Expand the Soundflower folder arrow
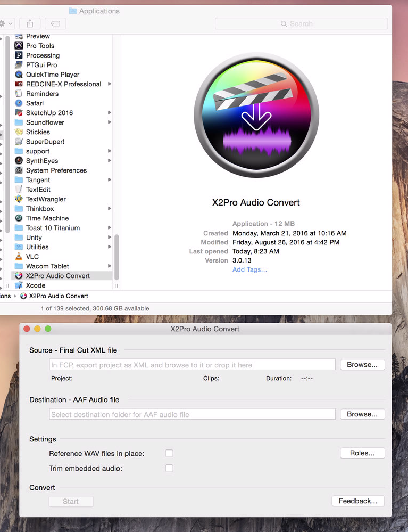 [110, 122]
